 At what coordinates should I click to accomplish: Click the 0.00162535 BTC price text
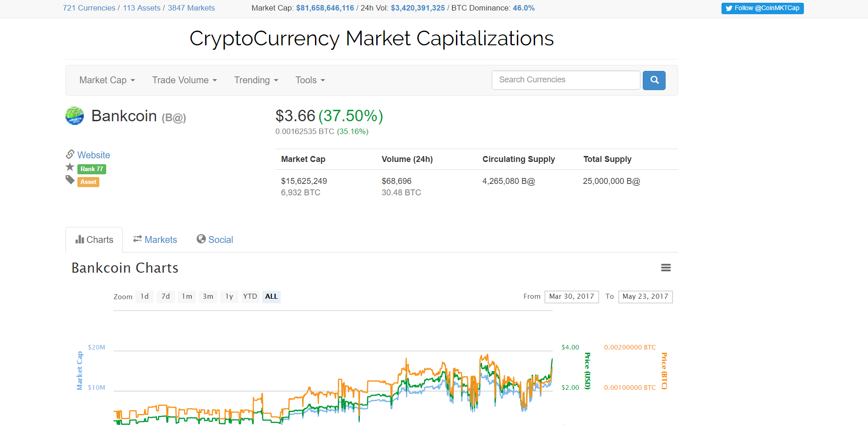pyautogui.click(x=305, y=132)
